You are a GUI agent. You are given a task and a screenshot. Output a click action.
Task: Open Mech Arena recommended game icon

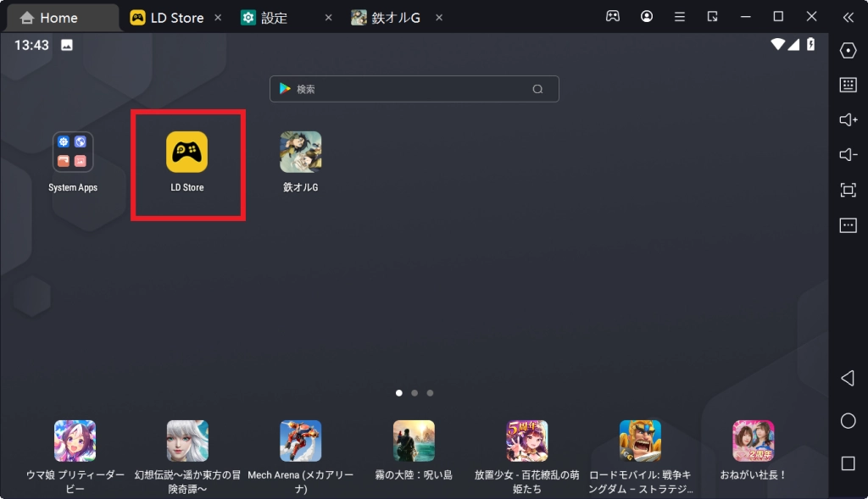301,441
